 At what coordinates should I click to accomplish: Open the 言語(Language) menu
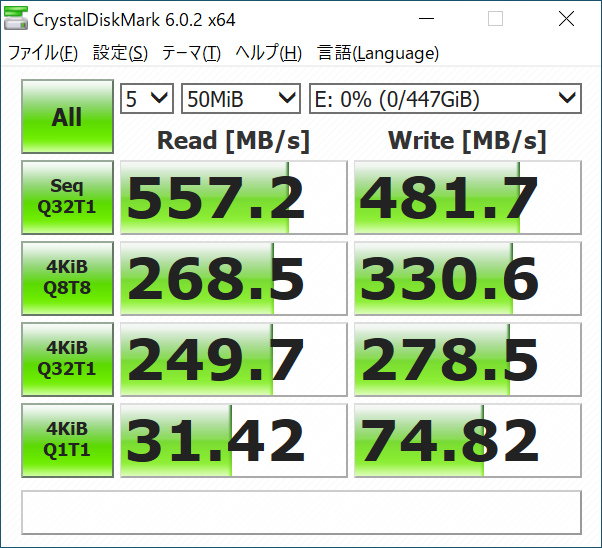tap(378, 53)
